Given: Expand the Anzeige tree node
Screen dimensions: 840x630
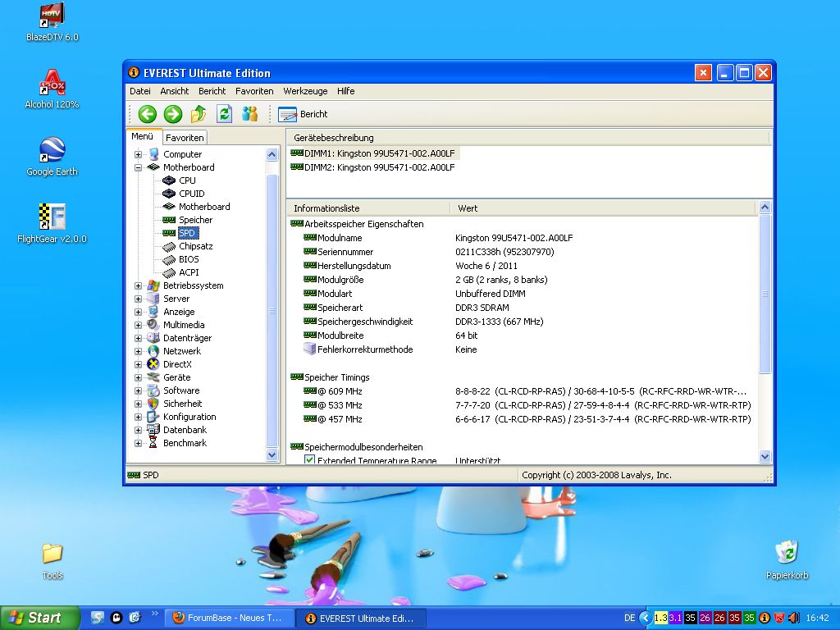Looking at the screenshot, I should (x=138, y=312).
